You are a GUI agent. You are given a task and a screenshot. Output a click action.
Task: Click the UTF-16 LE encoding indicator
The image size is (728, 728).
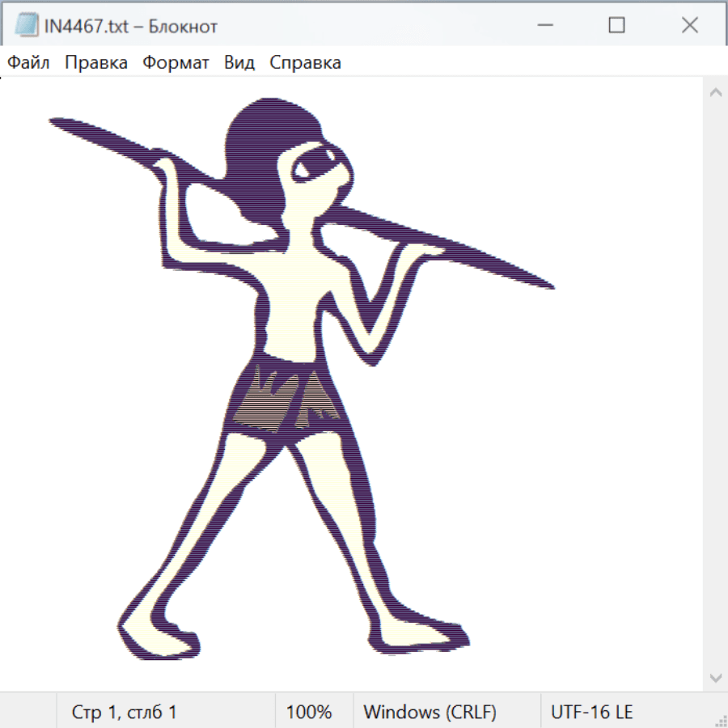pyautogui.click(x=591, y=713)
